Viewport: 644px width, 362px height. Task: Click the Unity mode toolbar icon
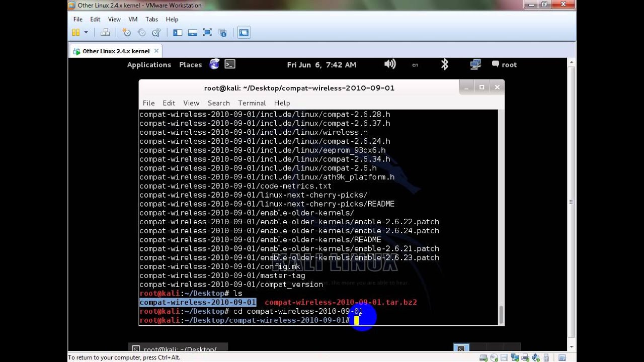(x=222, y=32)
